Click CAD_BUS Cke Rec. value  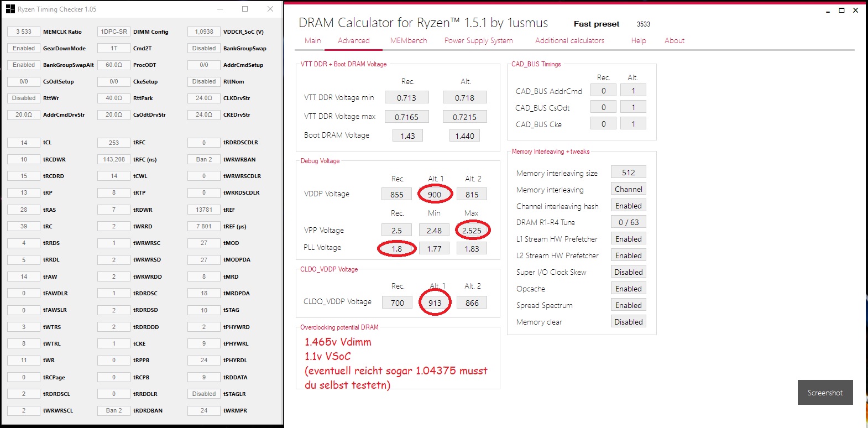tap(603, 124)
